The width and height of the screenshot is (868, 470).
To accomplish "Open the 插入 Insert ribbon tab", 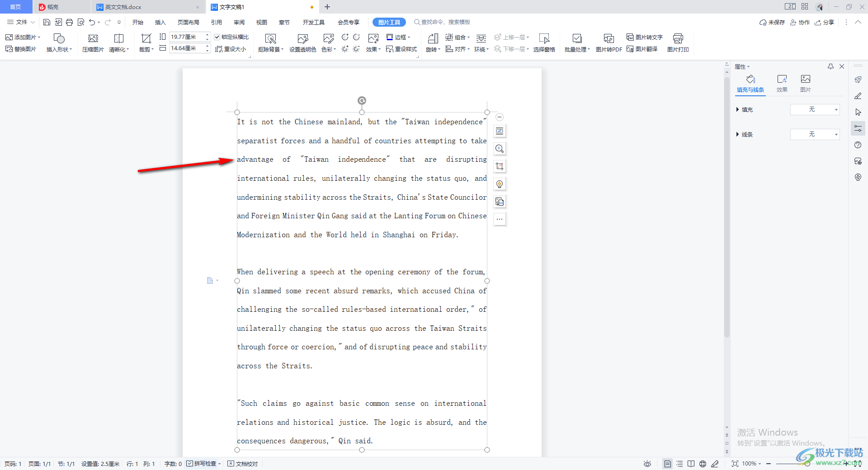I will click(160, 22).
